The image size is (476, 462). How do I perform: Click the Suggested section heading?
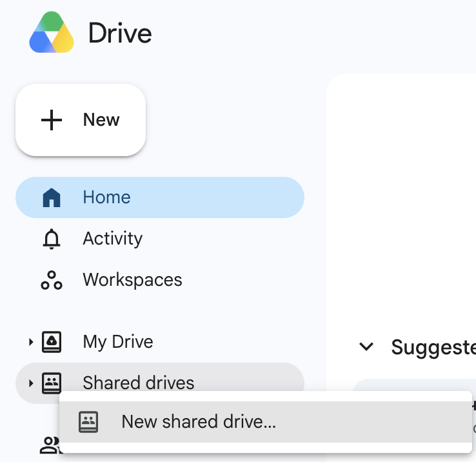click(433, 347)
